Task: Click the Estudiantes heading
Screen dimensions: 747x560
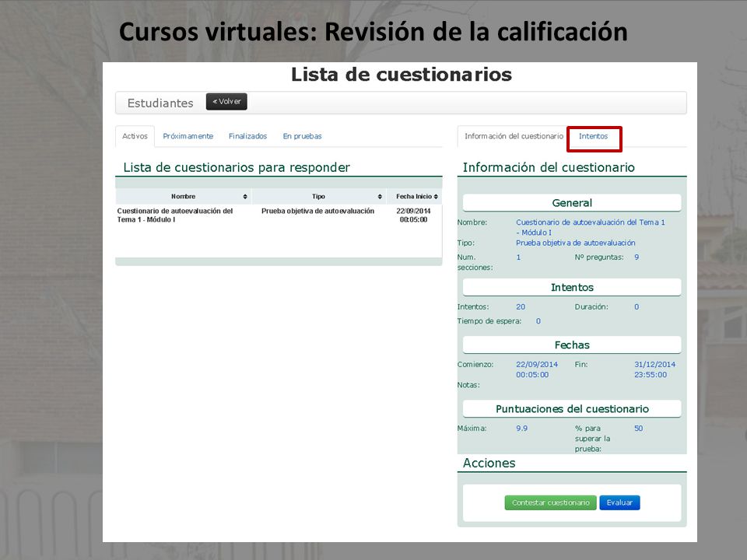Action: click(160, 103)
